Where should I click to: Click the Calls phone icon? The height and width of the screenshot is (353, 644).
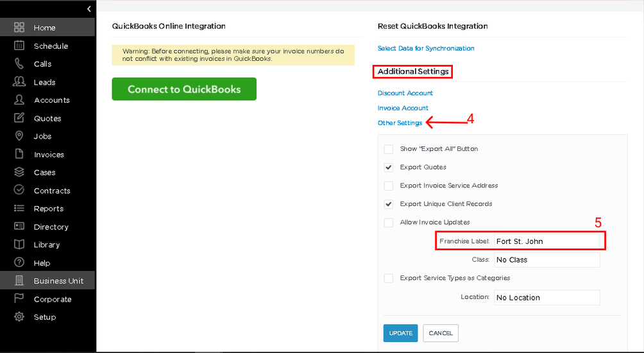(19, 64)
